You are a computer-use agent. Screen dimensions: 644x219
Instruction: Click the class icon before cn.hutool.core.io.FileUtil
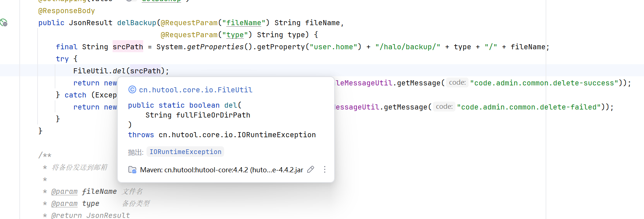pyautogui.click(x=132, y=90)
